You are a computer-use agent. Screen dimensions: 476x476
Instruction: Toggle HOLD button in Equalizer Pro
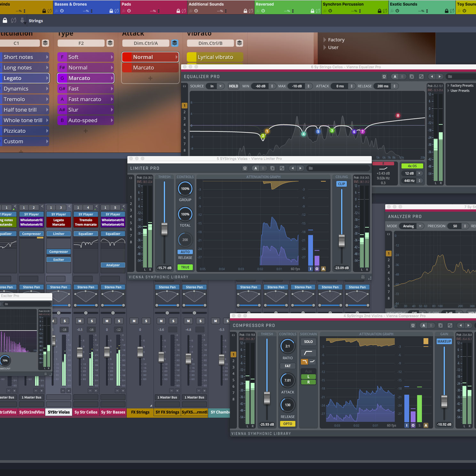[234, 86]
